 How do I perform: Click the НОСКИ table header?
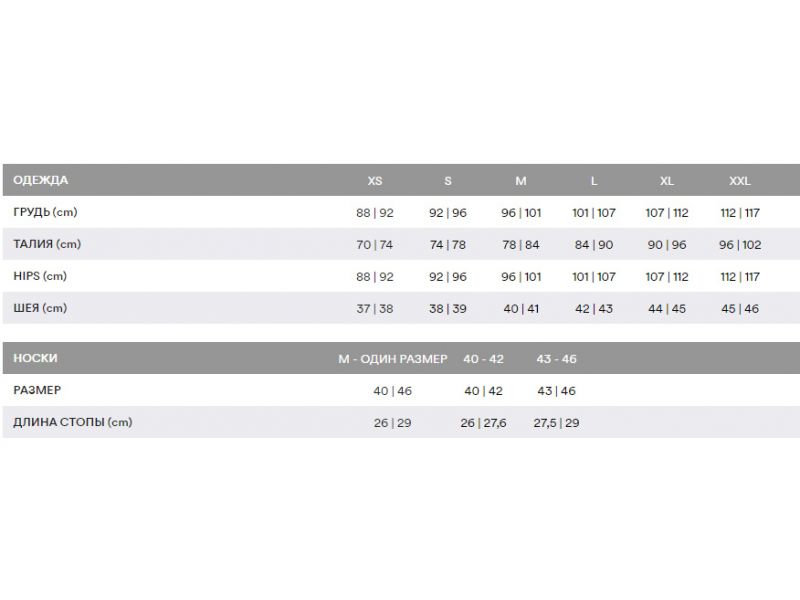[36, 358]
